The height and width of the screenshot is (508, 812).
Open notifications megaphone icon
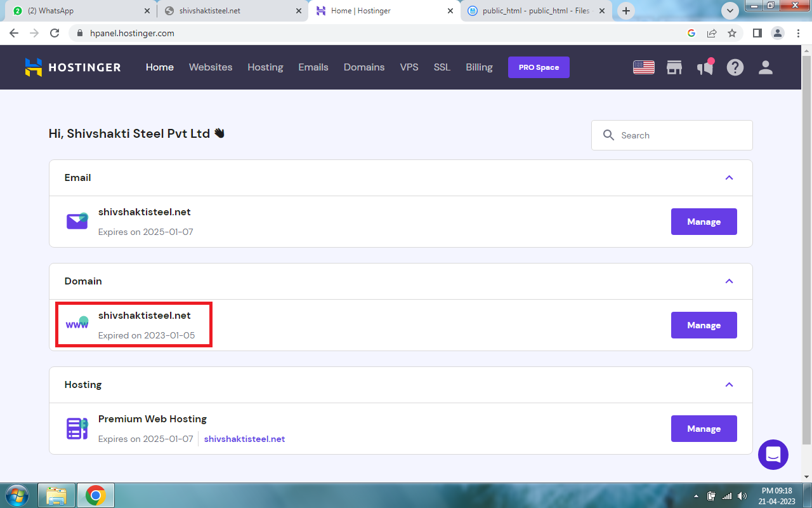[x=705, y=67]
